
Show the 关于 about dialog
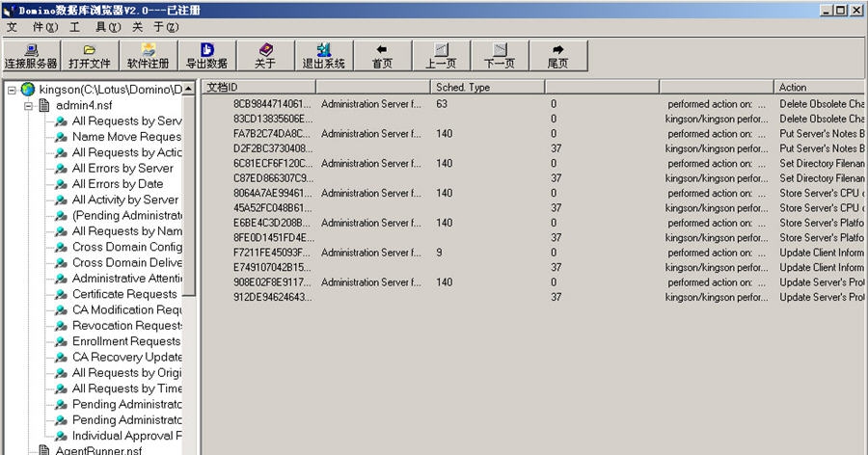[x=266, y=56]
